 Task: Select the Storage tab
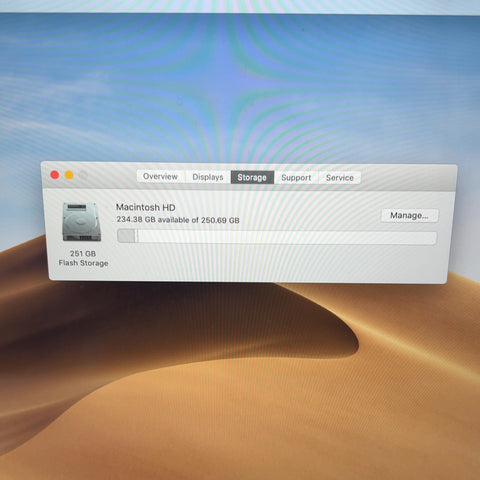[252, 177]
